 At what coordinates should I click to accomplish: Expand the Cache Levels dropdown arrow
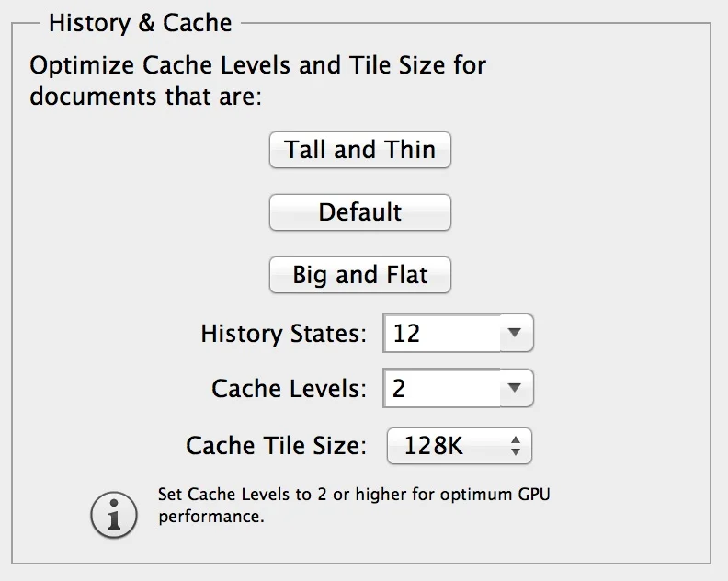[x=516, y=388]
